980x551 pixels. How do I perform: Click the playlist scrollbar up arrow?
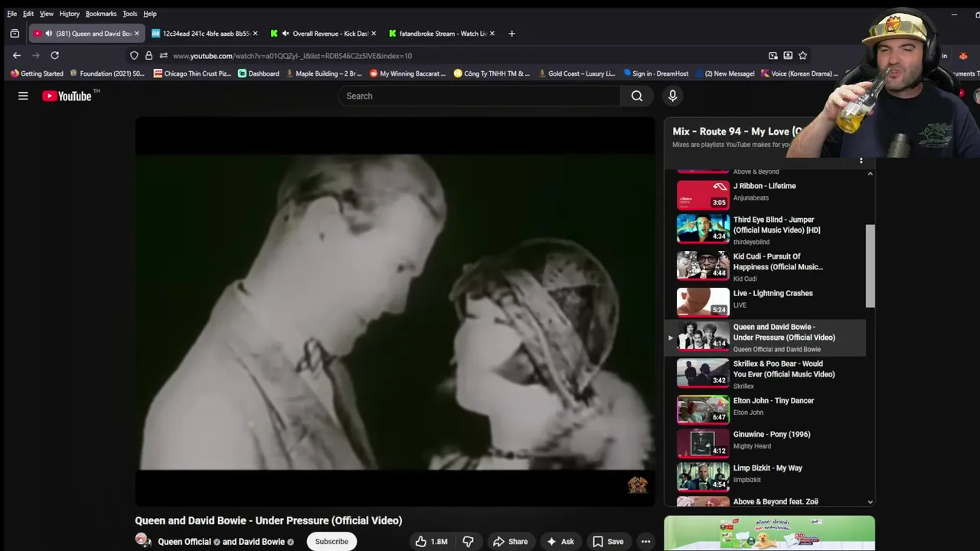coord(870,174)
